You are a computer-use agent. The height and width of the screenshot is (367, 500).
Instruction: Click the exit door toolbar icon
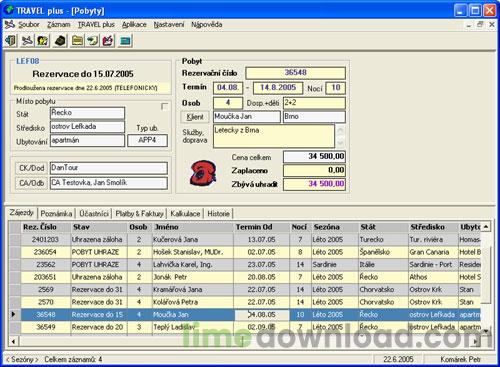pos(10,41)
